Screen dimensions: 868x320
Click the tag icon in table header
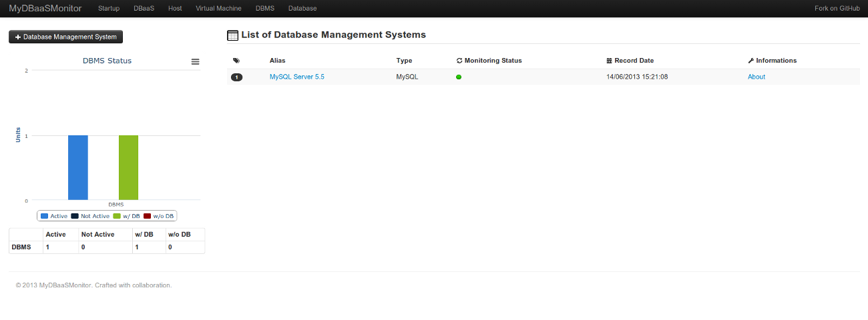click(x=236, y=61)
